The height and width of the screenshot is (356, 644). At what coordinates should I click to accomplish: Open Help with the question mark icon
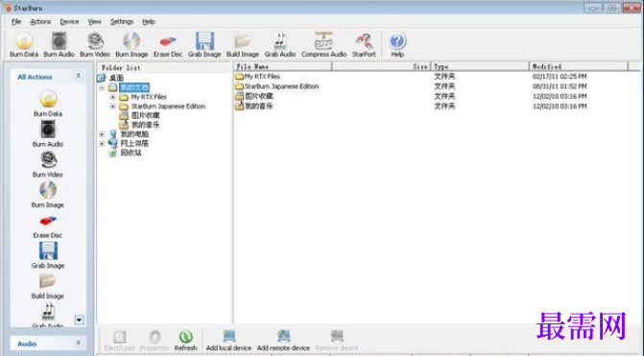(397, 45)
